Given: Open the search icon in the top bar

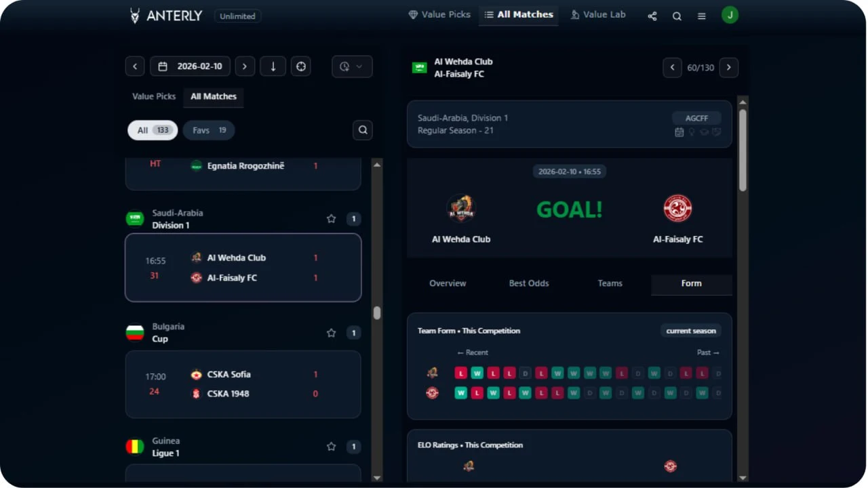Looking at the screenshot, I should [x=677, y=16].
